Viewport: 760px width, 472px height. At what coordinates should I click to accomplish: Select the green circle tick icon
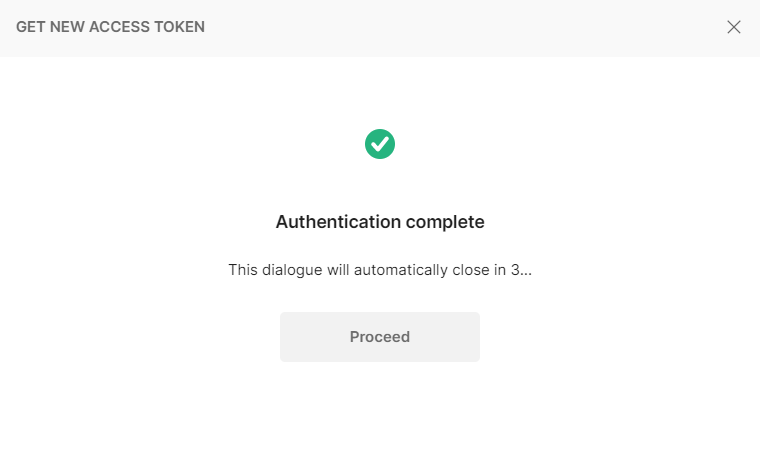(x=380, y=144)
